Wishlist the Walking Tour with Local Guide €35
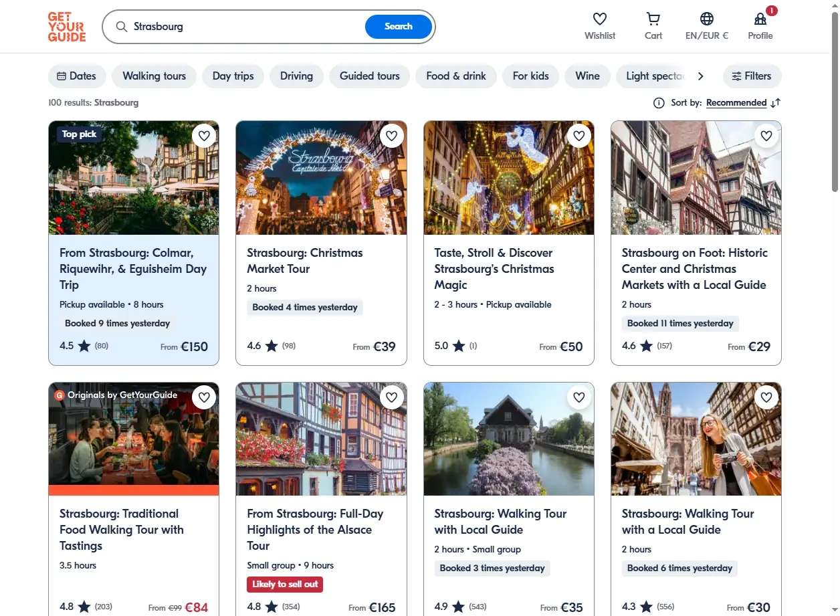 (579, 397)
